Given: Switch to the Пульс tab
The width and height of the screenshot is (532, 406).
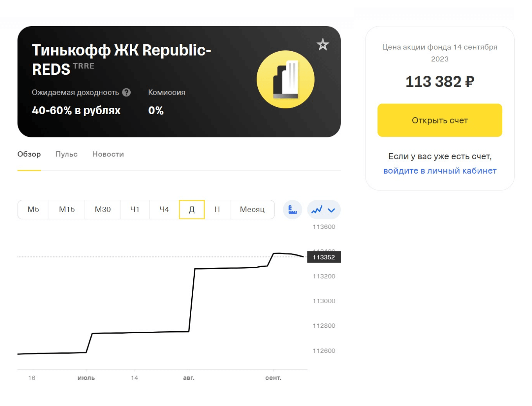Looking at the screenshot, I should pos(66,154).
